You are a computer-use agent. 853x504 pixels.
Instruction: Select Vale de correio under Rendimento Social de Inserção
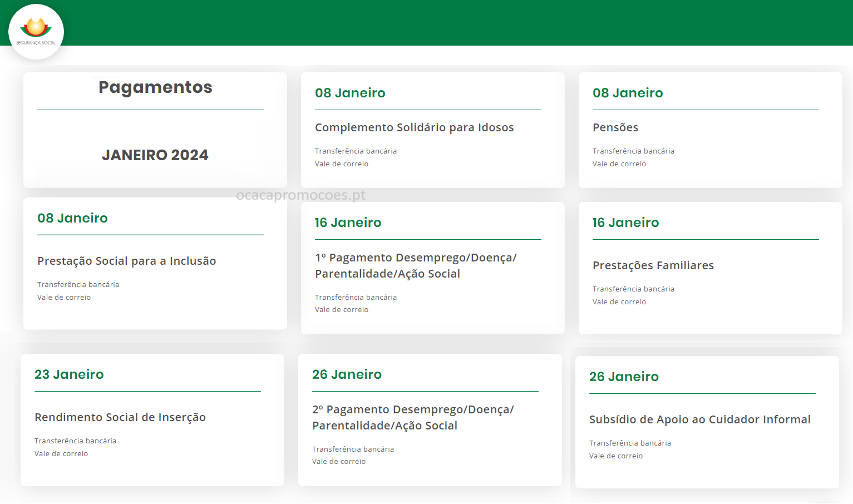[x=61, y=453]
